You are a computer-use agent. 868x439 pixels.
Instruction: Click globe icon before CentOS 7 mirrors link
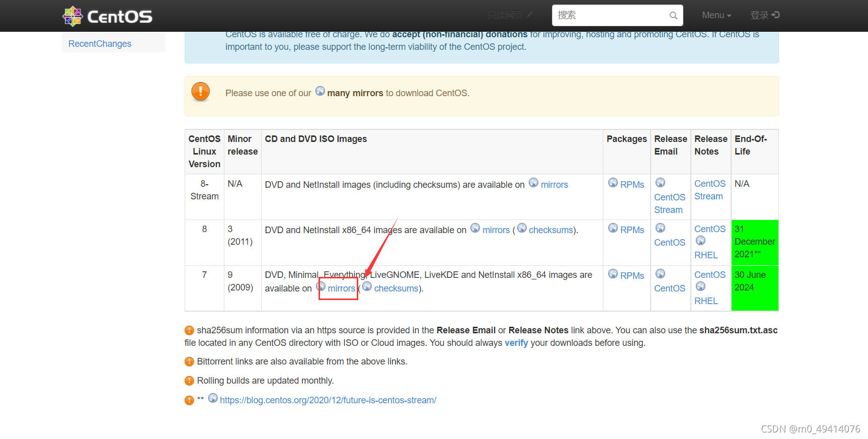click(x=321, y=286)
